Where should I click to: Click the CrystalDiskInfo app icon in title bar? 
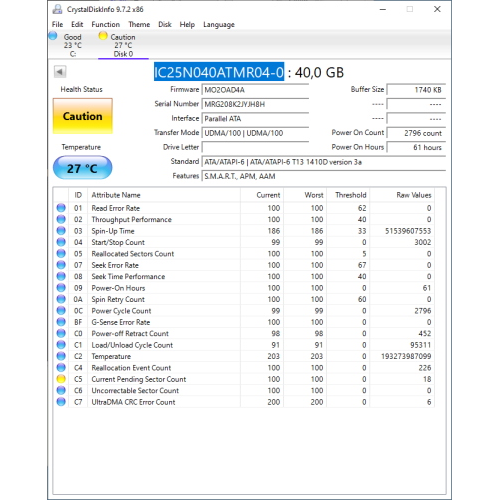57,9
